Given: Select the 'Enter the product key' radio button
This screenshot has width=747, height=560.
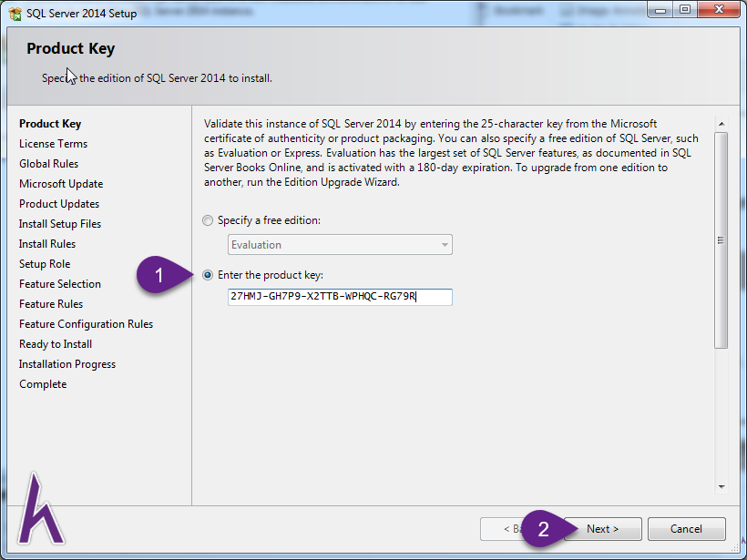Looking at the screenshot, I should tap(208, 275).
